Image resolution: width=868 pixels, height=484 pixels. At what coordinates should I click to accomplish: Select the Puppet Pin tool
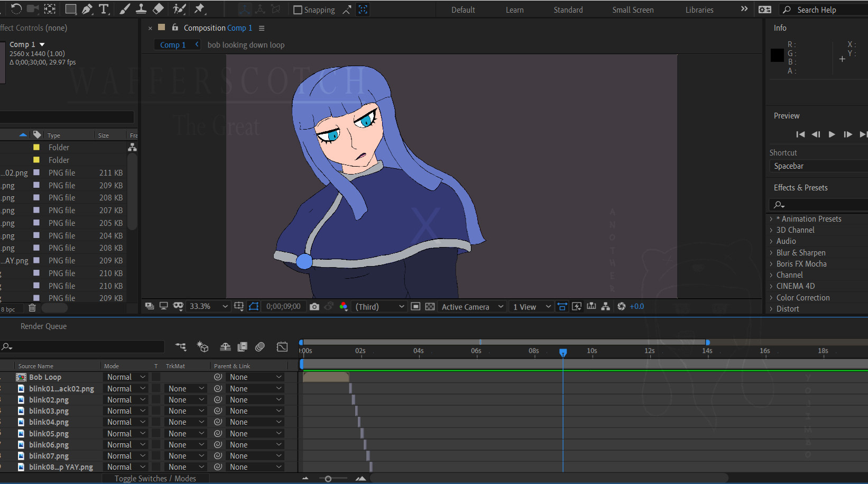(199, 9)
